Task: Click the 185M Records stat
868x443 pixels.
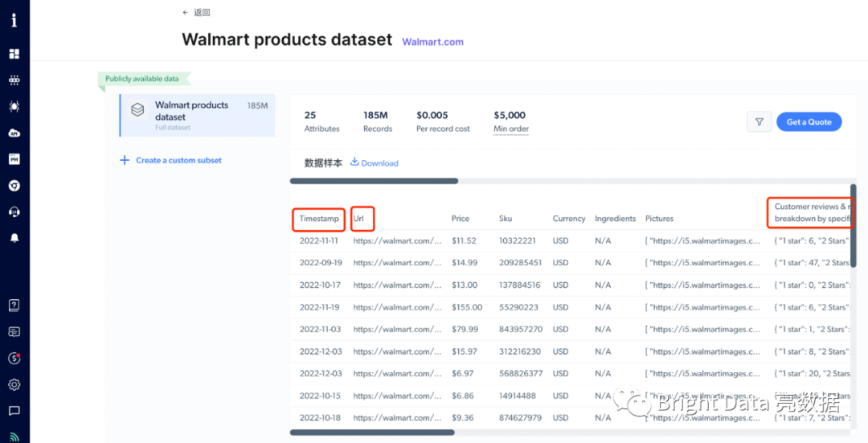Action: pos(378,121)
